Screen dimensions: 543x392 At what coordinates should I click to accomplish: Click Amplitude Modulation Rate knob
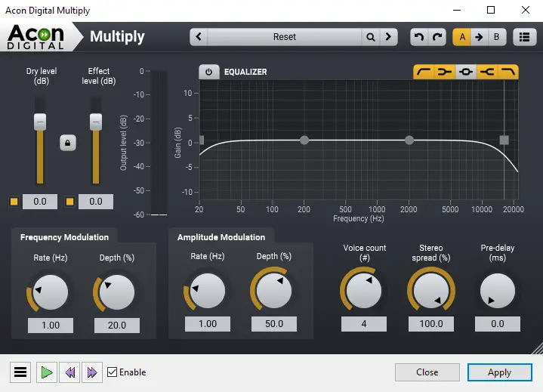(x=208, y=291)
